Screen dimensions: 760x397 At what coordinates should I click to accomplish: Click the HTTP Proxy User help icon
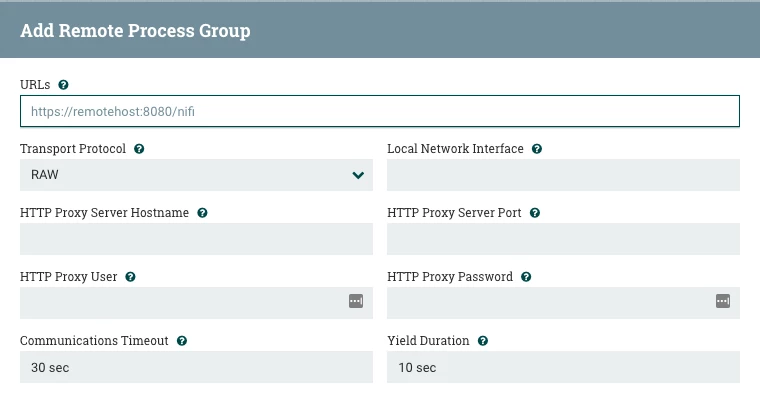(x=130, y=277)
